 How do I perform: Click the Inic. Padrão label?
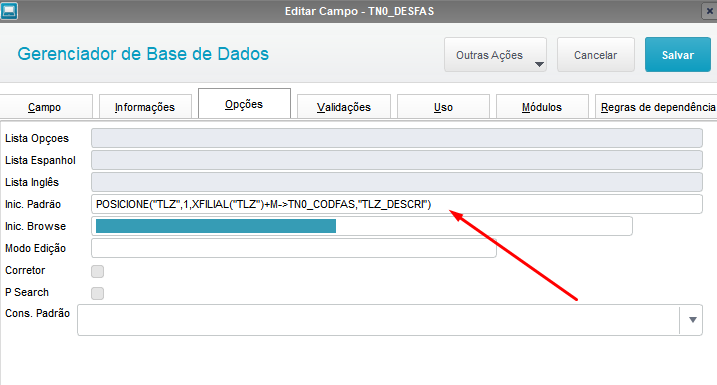click(33, 204)
